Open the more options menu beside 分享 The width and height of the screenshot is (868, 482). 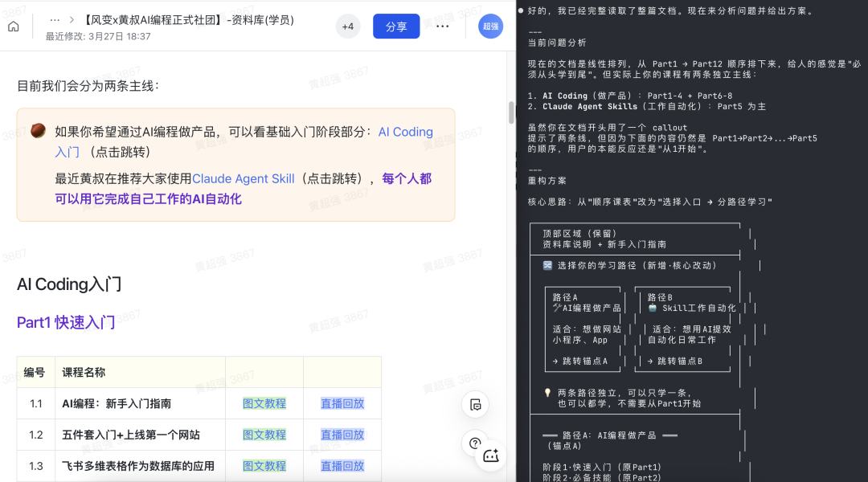(x=443, y=27)
